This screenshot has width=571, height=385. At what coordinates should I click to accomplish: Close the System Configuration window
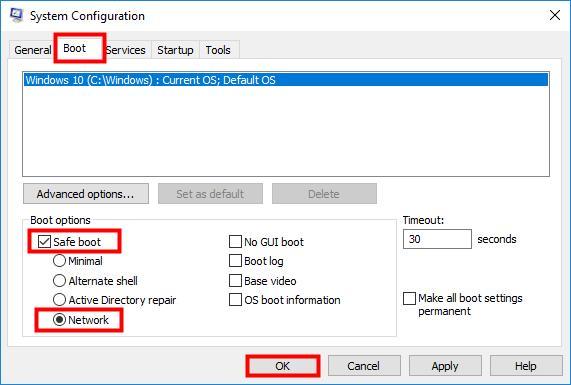coord(555,15)
